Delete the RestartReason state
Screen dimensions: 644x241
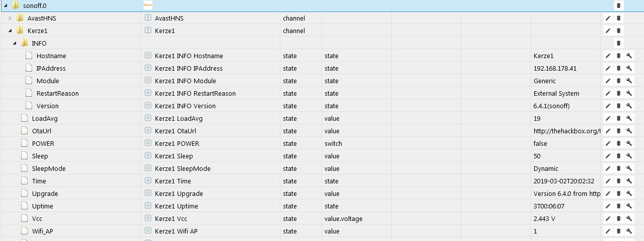(x=618, y=93)
